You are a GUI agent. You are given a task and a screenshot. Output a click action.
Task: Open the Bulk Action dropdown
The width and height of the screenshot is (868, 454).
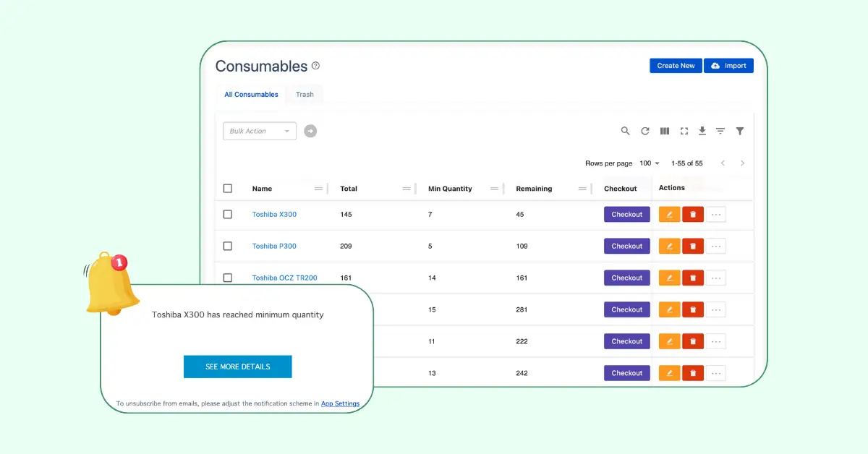[x=260, y=131]
